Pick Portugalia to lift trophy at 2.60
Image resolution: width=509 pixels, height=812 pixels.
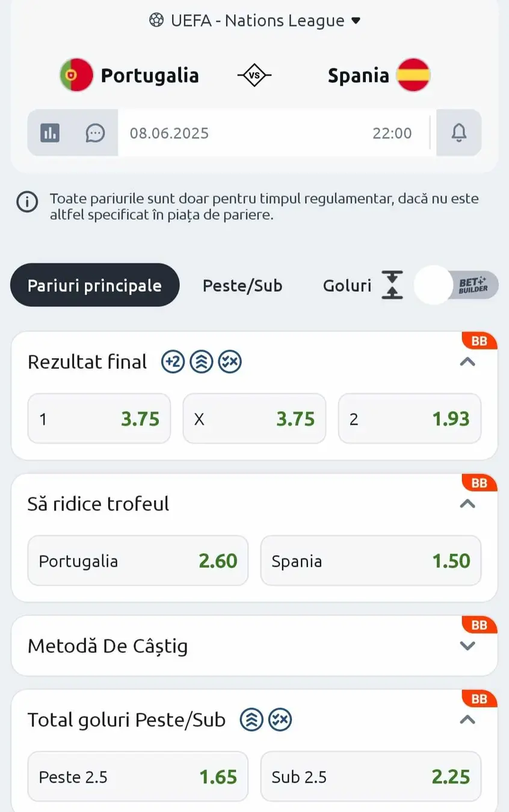click(138, 561)
